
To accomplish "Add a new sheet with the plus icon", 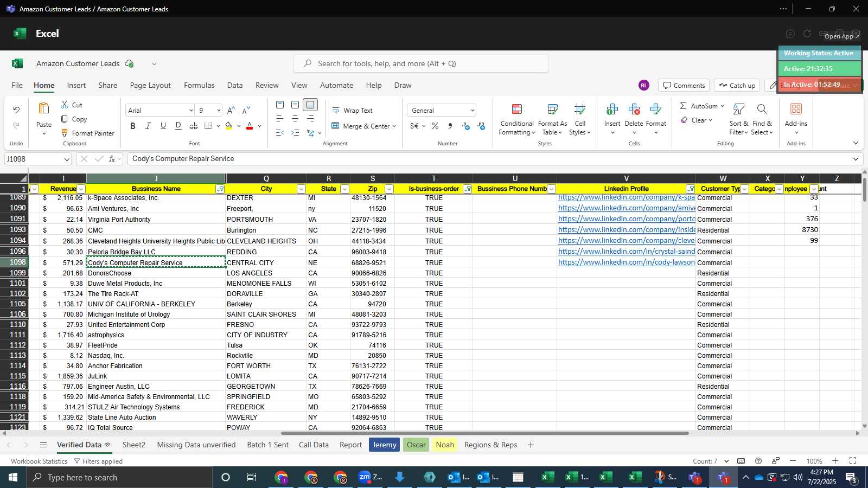I will 531,445.
